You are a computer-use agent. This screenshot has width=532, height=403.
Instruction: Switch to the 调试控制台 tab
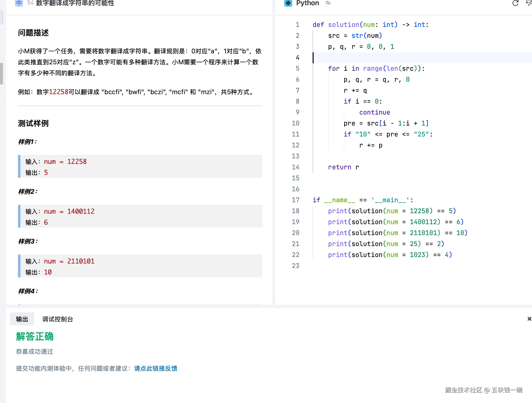point(57,319)
